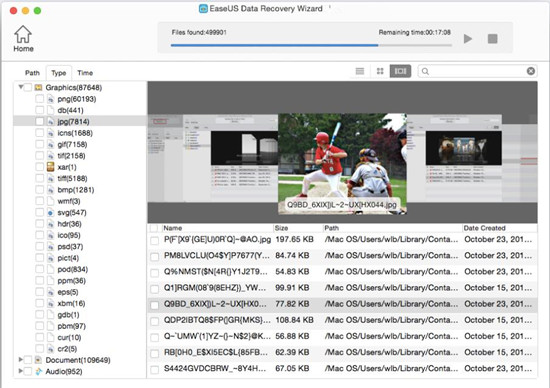Check the gif(7158) checkbox
Screen dimensions: 550x388
pos(40,144)
